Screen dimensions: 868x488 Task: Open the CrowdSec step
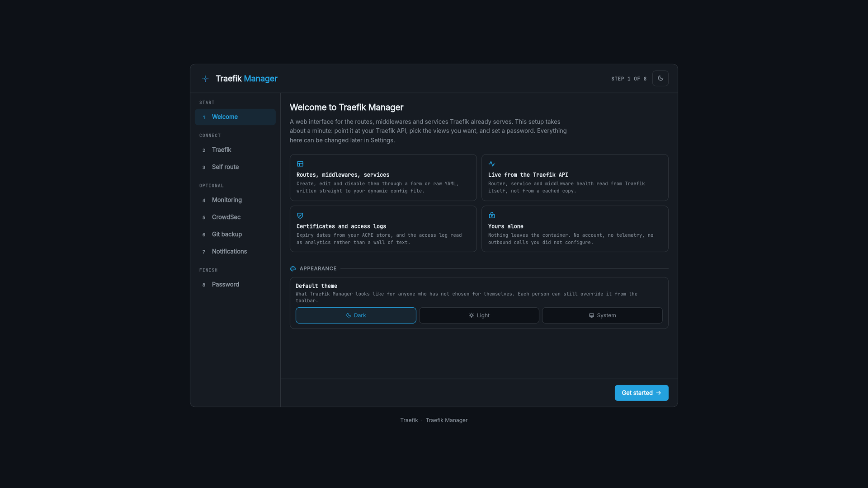[x=235, y=217]
